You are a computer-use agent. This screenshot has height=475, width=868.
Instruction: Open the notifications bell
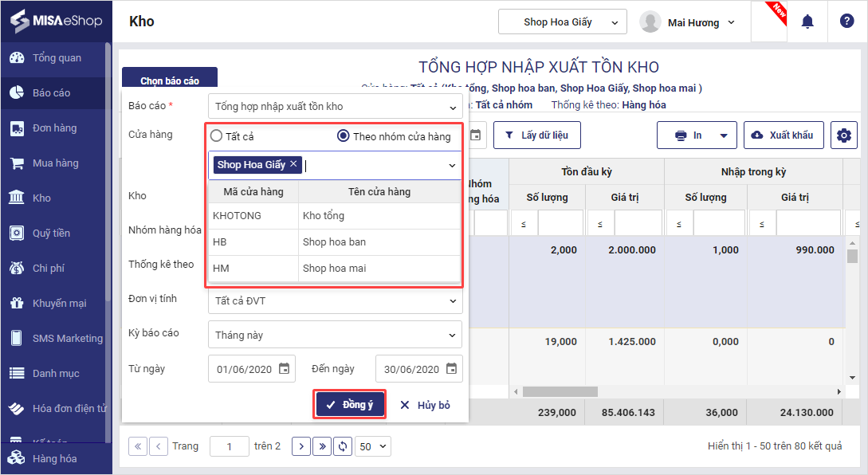[807, 22]
